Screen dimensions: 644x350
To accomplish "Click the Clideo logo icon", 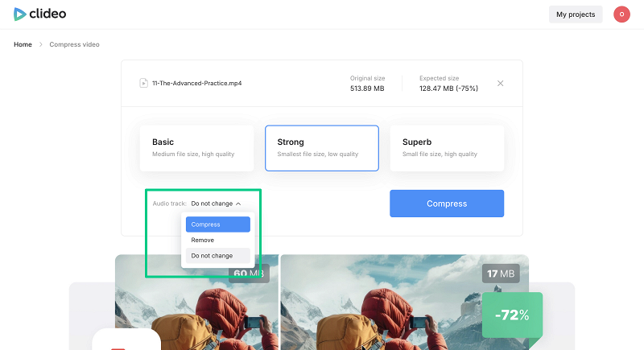I will (20, 14).
